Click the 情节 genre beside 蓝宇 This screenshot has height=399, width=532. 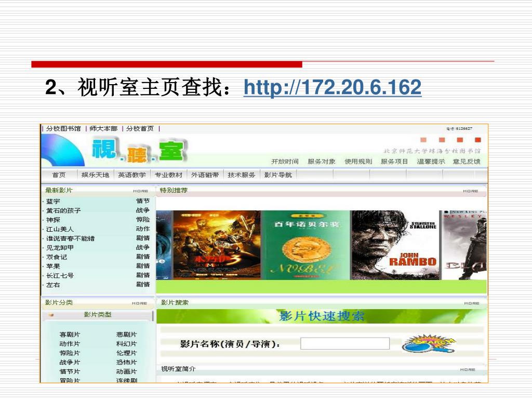(143, 201)
